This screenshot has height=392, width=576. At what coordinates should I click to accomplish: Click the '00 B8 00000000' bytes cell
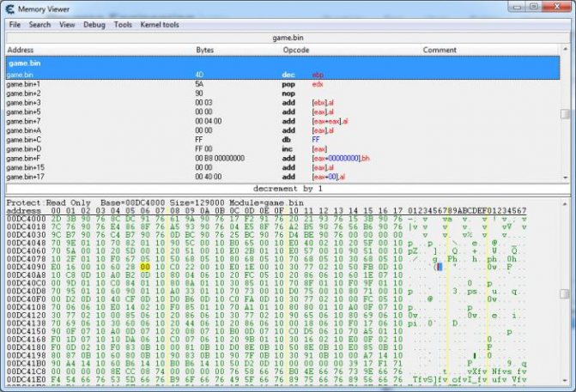(220, 159)
